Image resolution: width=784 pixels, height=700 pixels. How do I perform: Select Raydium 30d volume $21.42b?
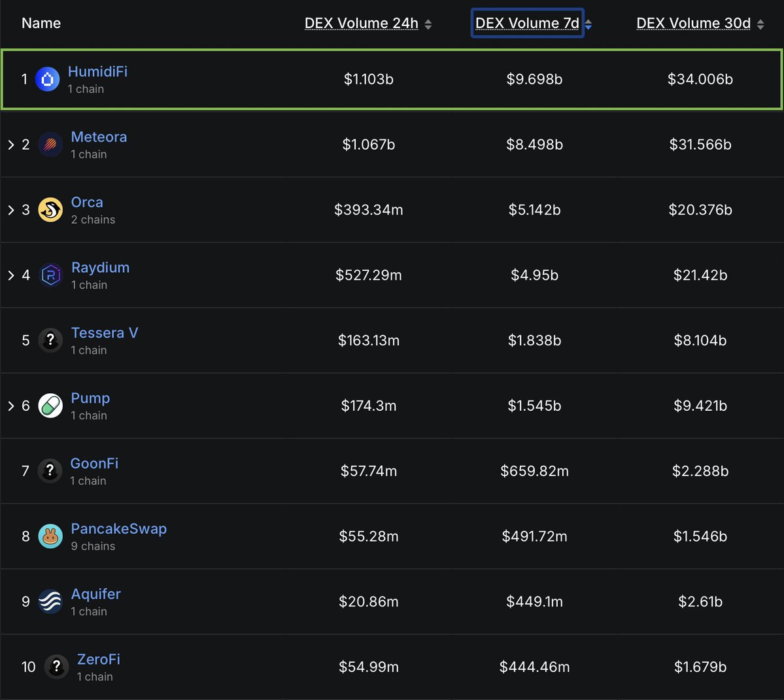coord(700,275)
